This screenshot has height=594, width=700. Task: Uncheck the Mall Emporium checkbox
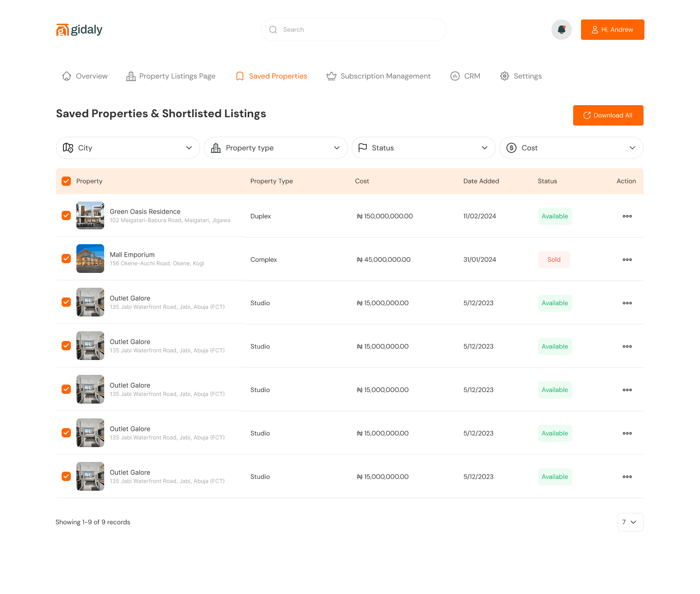66,259
